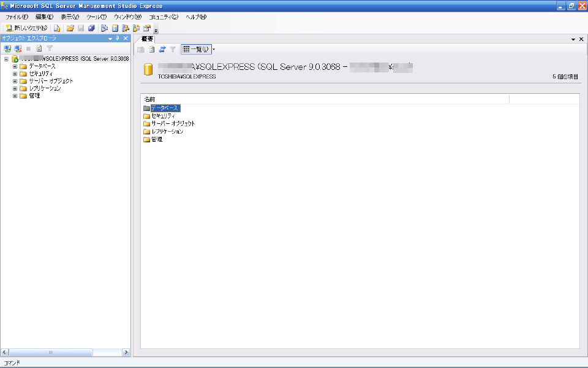The image size is (588, 368).
Task: Click the Connect icon in Object Explorer
Action: pyautogui.click(x=7, y=48)
